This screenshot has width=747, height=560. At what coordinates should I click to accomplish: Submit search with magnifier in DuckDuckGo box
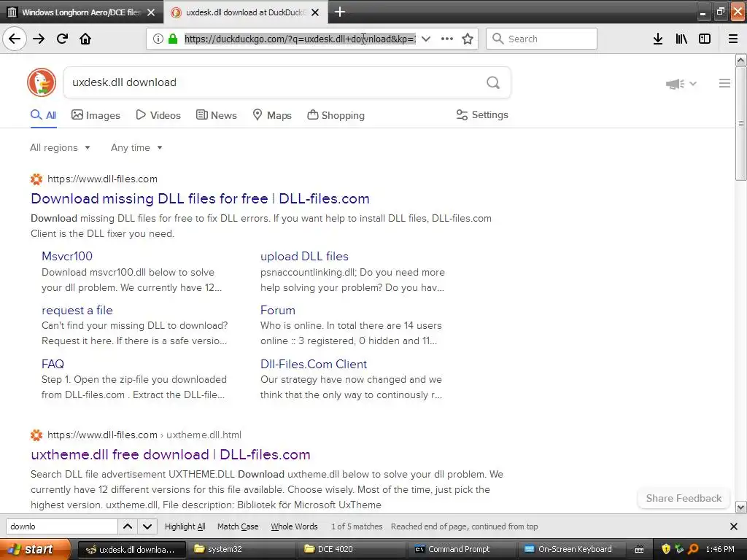click(493, 82)
